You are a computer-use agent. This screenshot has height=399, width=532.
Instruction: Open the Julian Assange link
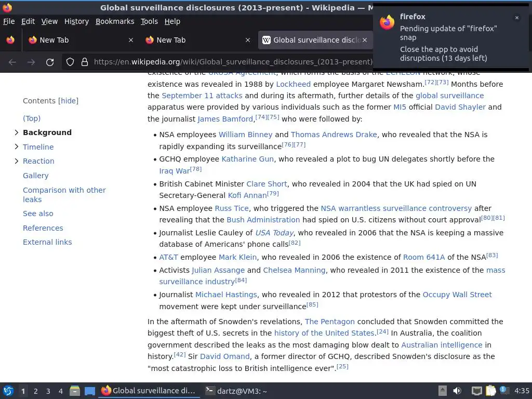coord(218,270)
